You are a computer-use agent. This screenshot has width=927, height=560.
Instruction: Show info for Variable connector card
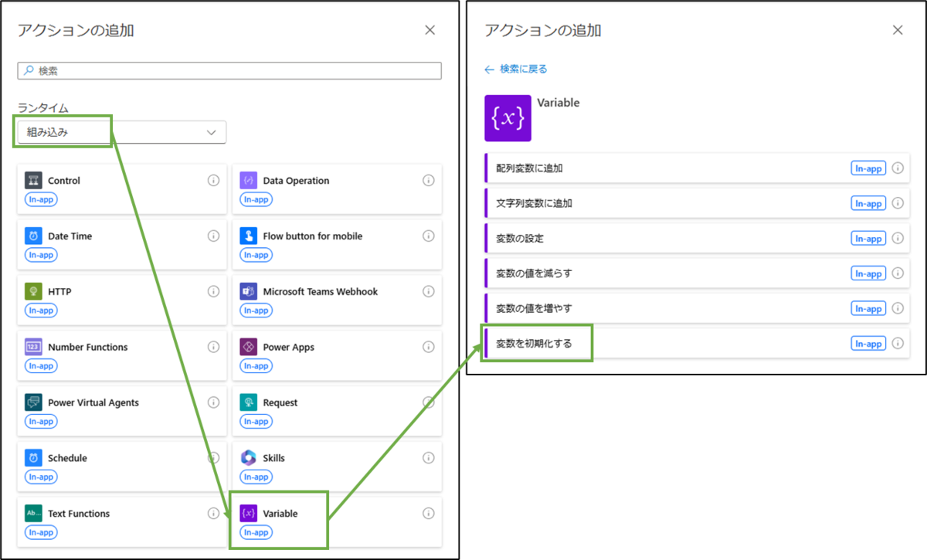429,514
